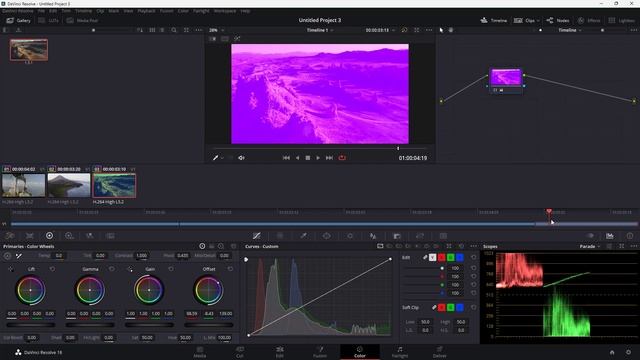The image size is (640, 360).
Task: Open the LUTs panel
Action: 49,20
